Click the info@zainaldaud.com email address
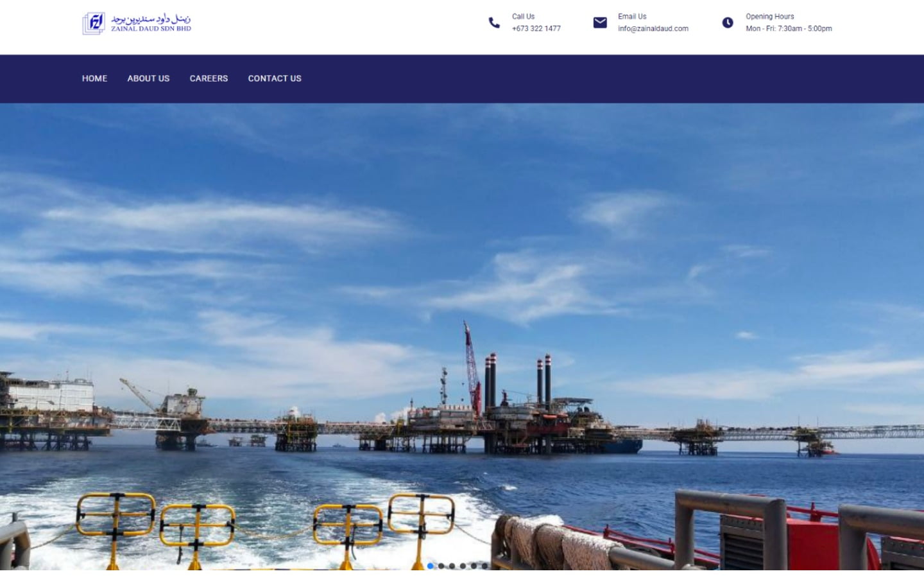The width and height of the screenshot is (924, 578). [653, 29]
